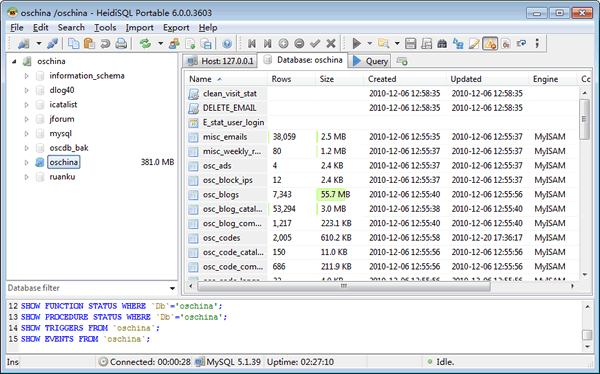This screenshot has height=374, width=600.
Task: Sort by the Created column header
Action: click(405, 79)
